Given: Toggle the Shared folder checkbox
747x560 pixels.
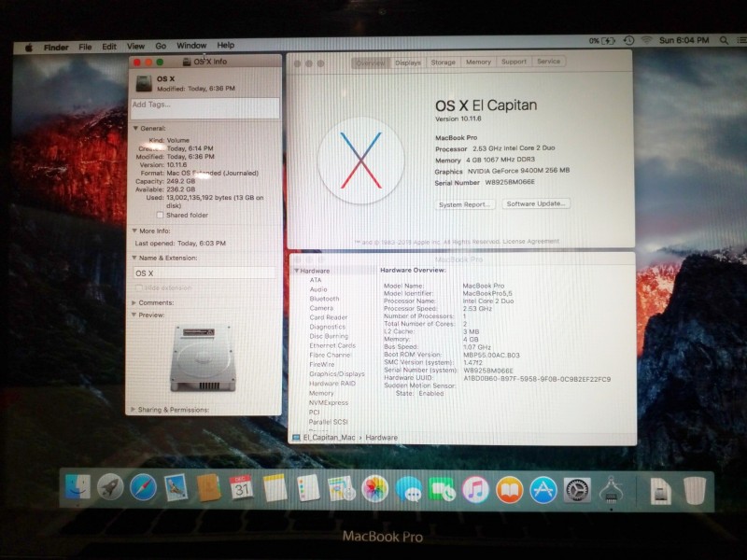Looking at the screenshot, I should [x=160, y=216].
